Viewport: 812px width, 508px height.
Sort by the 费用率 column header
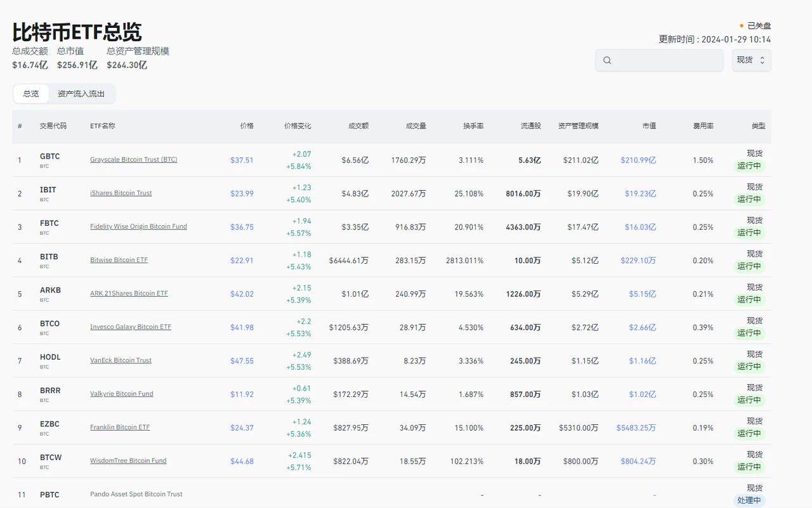coord(703,126)
